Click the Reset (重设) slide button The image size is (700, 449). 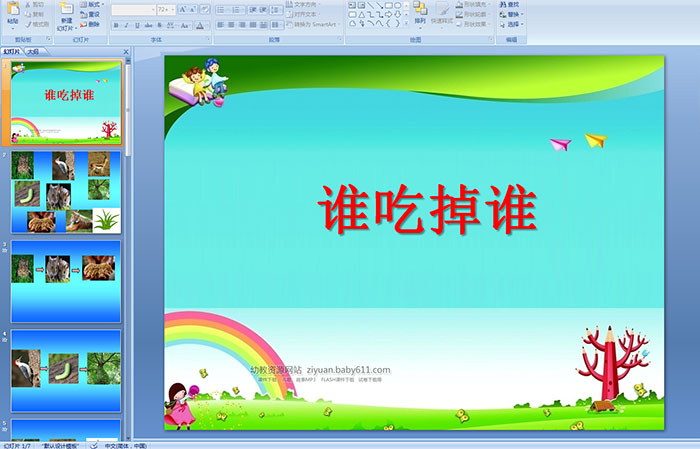(x=91, y=15)
